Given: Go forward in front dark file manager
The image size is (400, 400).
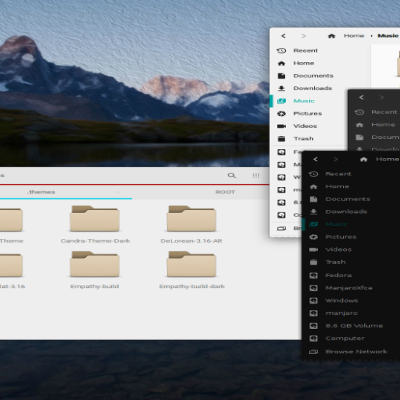Looking at the screenshot, I should 336,159.
